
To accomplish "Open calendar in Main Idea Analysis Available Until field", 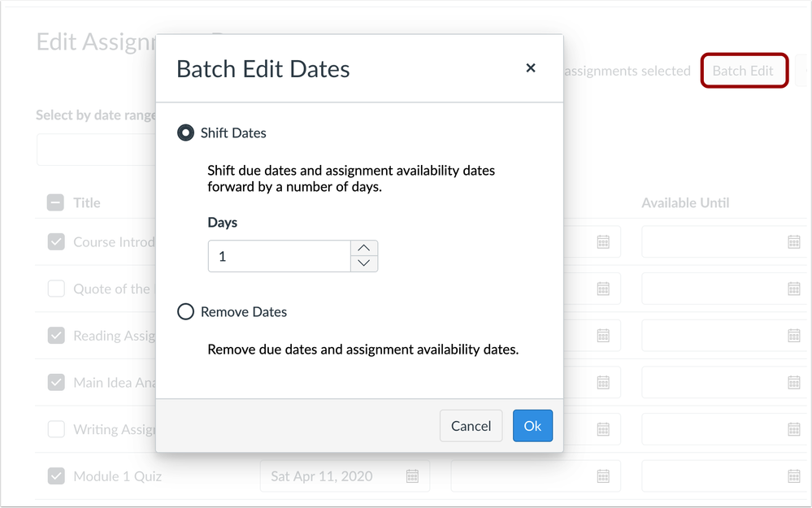I will 795,382.
